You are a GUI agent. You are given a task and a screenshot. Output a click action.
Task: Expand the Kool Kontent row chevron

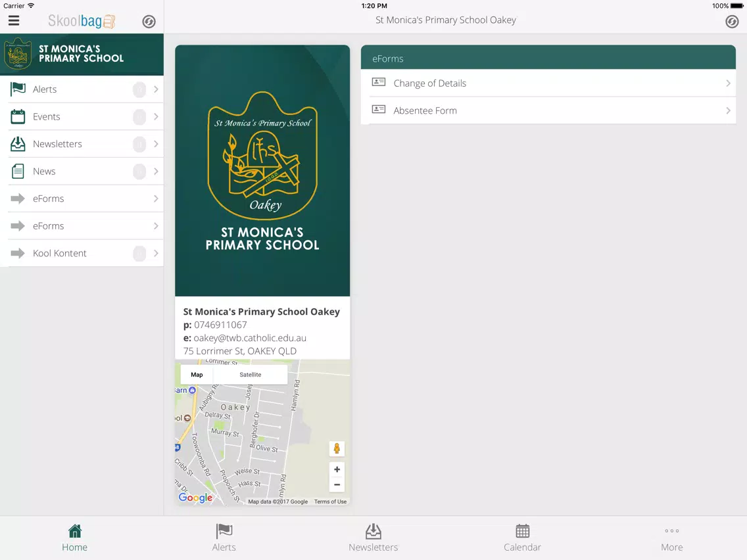[156, 253]
